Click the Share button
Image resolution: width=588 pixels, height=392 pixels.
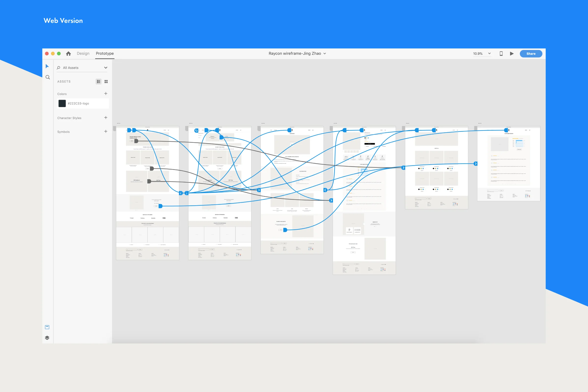531,53
